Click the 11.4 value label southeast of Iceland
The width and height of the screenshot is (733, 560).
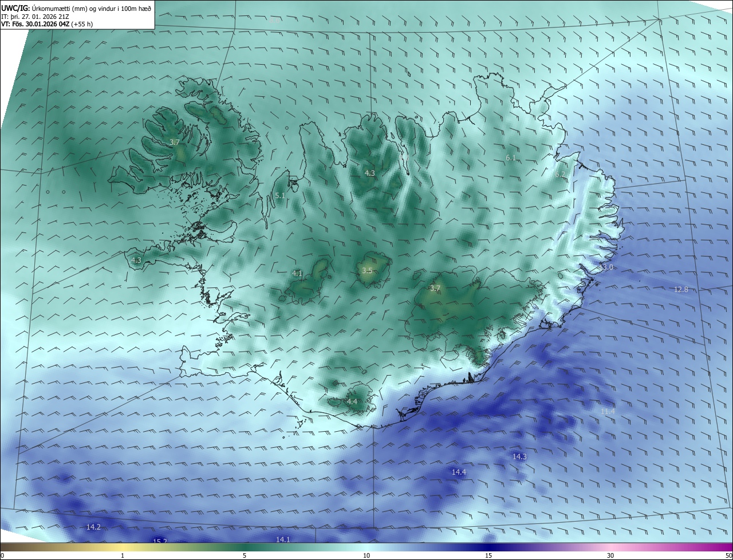[x=608, y=412]
